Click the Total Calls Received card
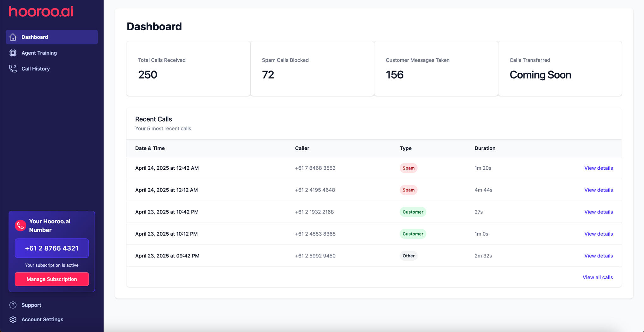The image size is (644, 332). 188,69
